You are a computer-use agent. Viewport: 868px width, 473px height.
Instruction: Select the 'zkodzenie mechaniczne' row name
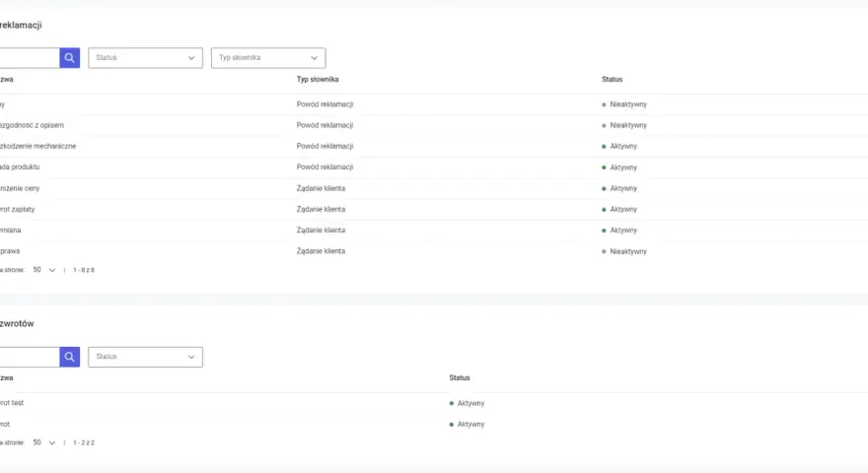(38, 146)
